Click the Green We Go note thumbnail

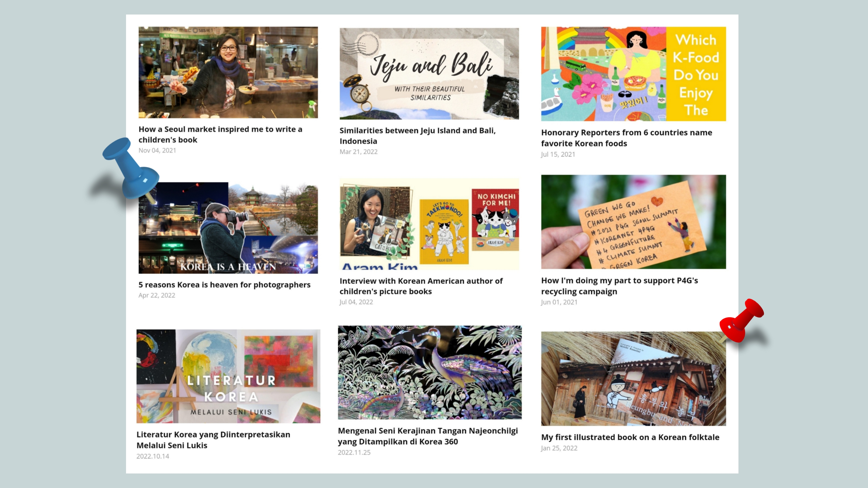coord(633,222)
